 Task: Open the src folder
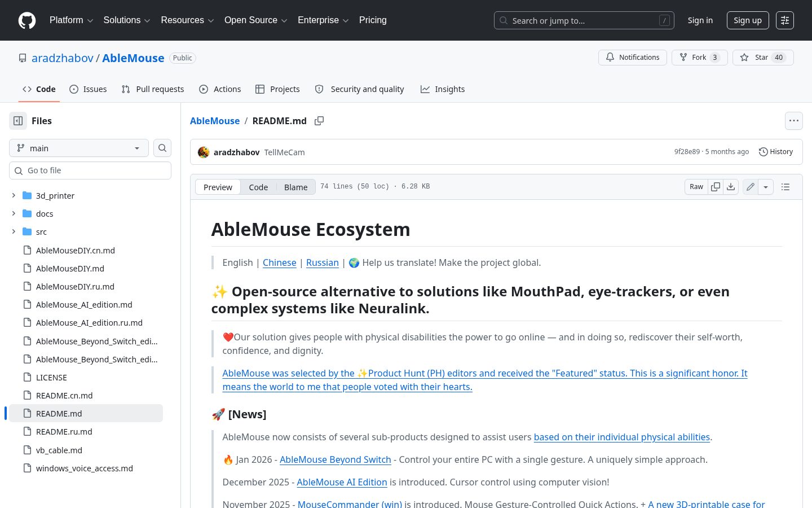click(41, 232)
